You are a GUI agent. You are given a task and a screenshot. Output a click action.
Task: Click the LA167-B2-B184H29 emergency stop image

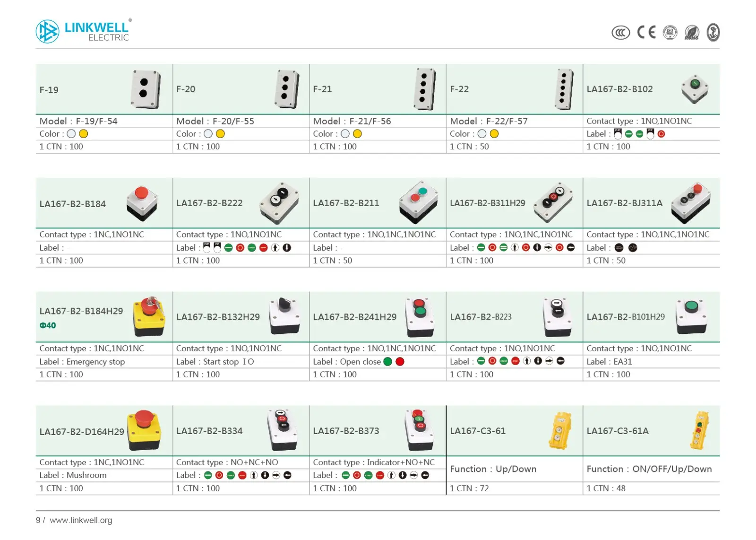coord(149,316)
